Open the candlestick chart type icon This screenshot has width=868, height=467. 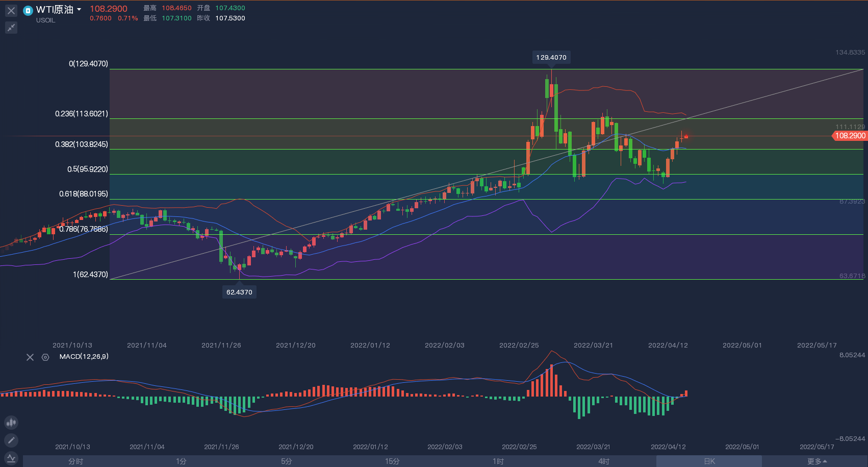[x=11, y=423]
